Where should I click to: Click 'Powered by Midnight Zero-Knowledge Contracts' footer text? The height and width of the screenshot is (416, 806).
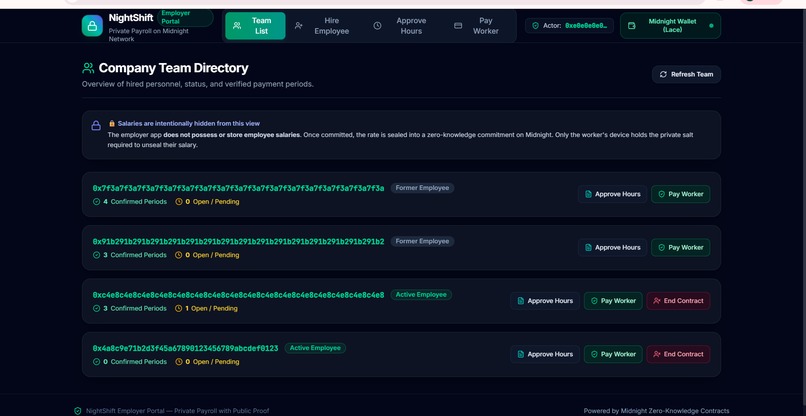pyautogui.click(x=656, y=411)
